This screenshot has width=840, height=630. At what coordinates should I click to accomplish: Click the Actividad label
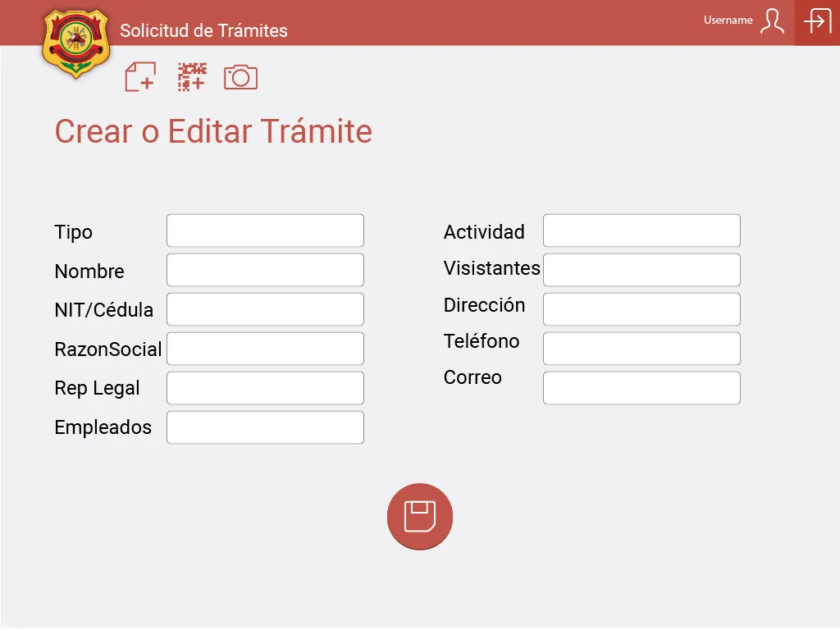(x=484, y=232)
